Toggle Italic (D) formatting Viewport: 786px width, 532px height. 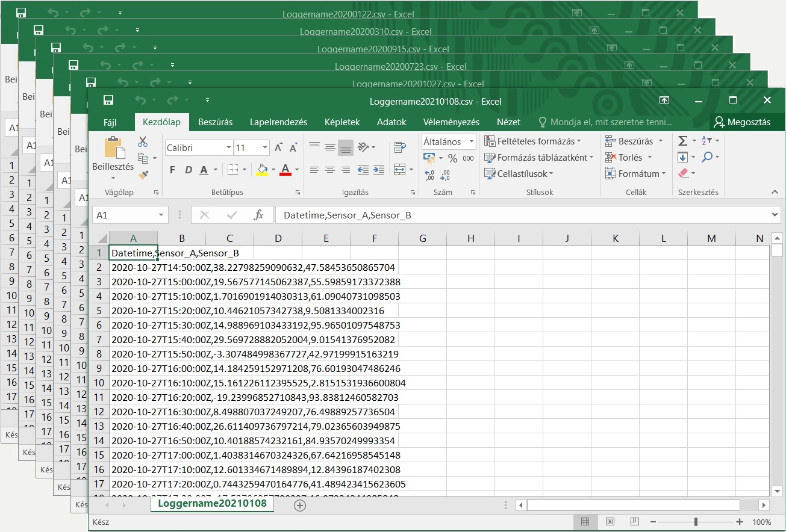(188, 170)
